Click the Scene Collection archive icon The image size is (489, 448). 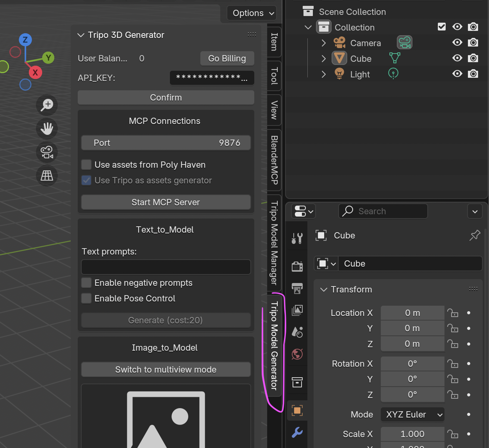coord(308,11)
